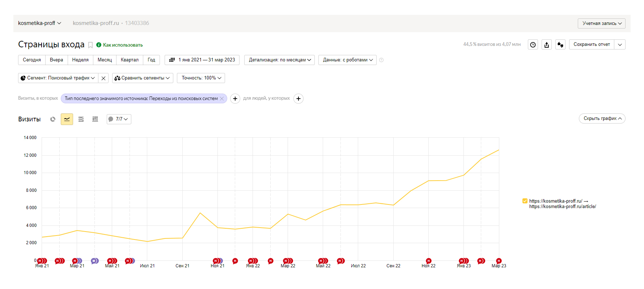
Task: Click the export share icon
Action: [x=547, y=45]
